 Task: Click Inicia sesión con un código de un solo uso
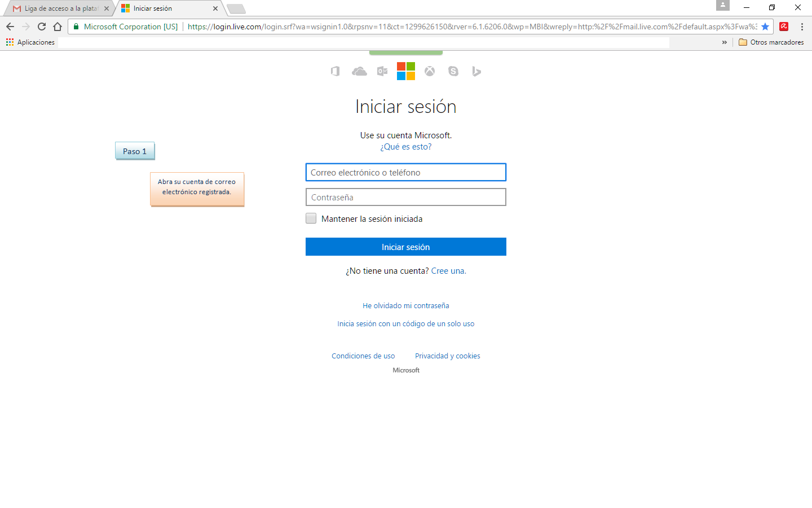point(406,324)
